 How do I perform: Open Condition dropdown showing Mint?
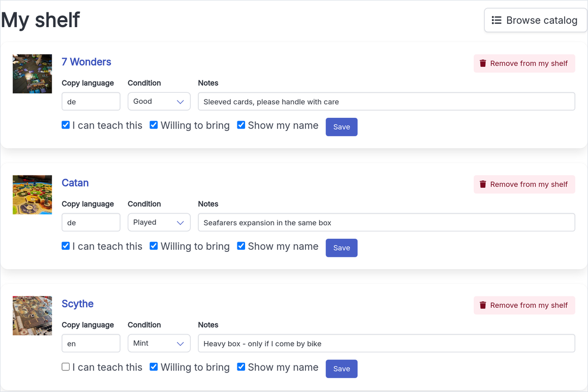pyautogui.click(x=159, y=343)
